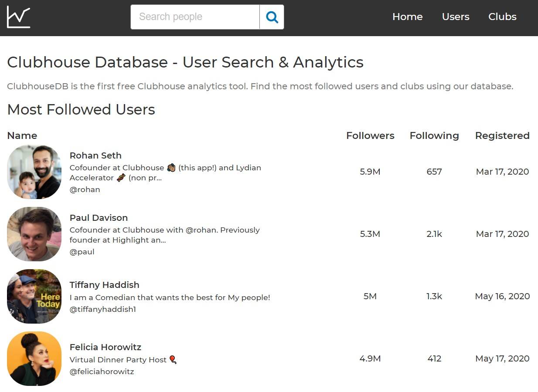Click the @feliciahorowitz handle text
This screenshot has height=392, width=538.
click(102, 372)
